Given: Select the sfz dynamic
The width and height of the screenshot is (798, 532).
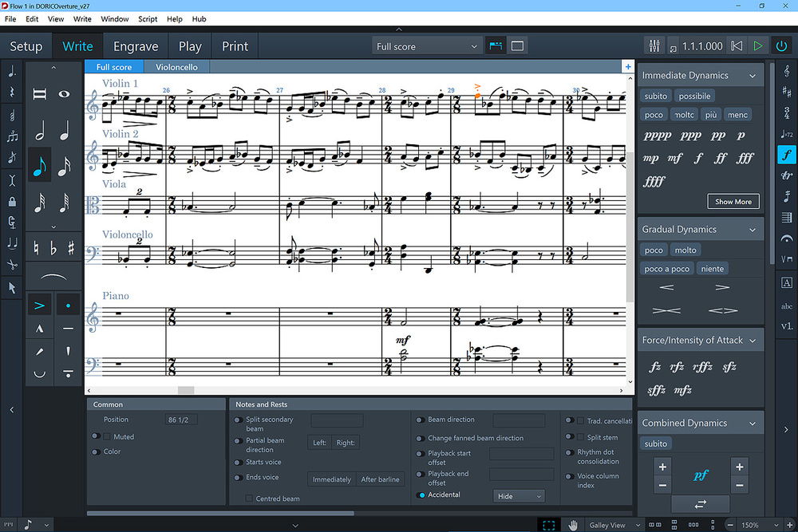Looking at the screenshot, I should tap(729, 367).
